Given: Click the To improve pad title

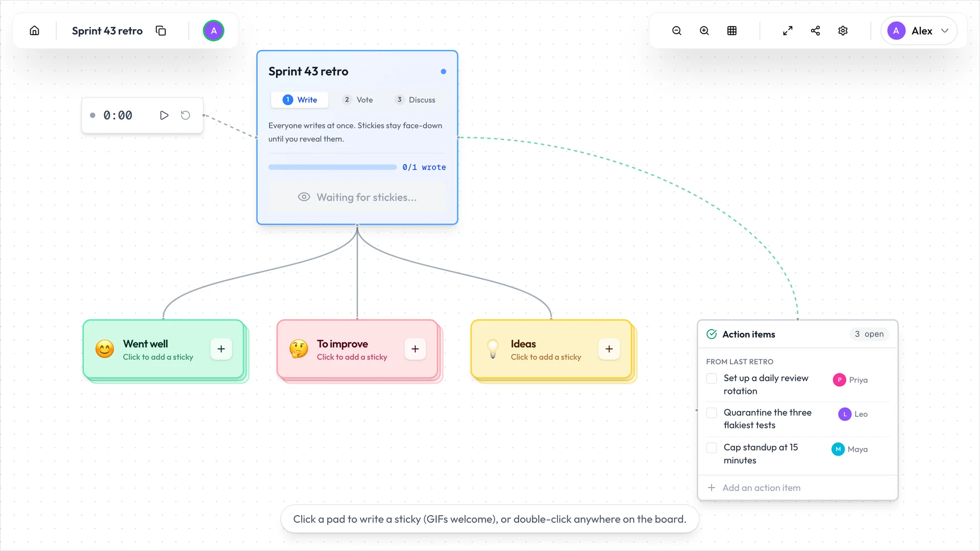Looking at the screenshot, I should click(x=342, y=344).
